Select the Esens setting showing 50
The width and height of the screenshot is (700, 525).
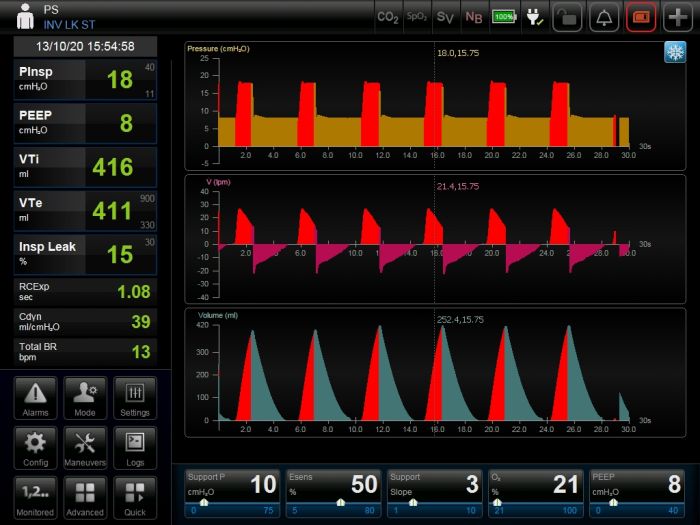pyautogui.click(x=333, y=493)
